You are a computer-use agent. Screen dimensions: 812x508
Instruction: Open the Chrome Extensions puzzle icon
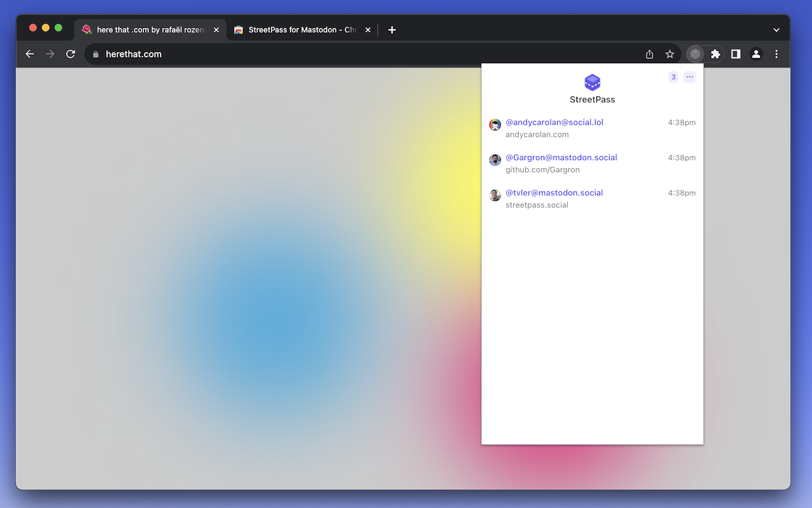pyautogui.click(x=716, y=54)
